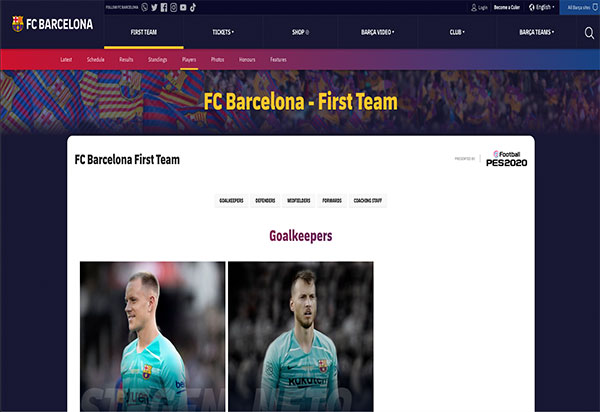The height and width of the screenshot is (412, 600).
Task: Click the Login user icon
Action: (474, 7)
